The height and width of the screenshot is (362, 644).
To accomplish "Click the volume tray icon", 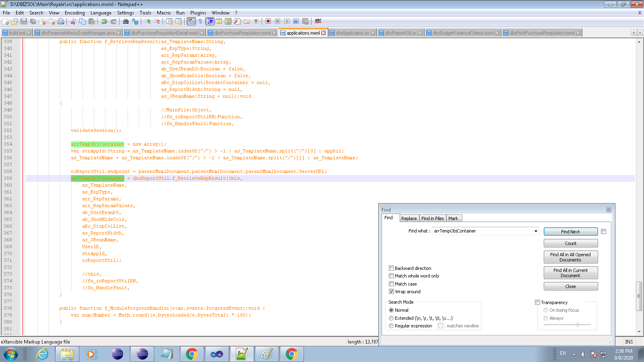I will [584, 354].
